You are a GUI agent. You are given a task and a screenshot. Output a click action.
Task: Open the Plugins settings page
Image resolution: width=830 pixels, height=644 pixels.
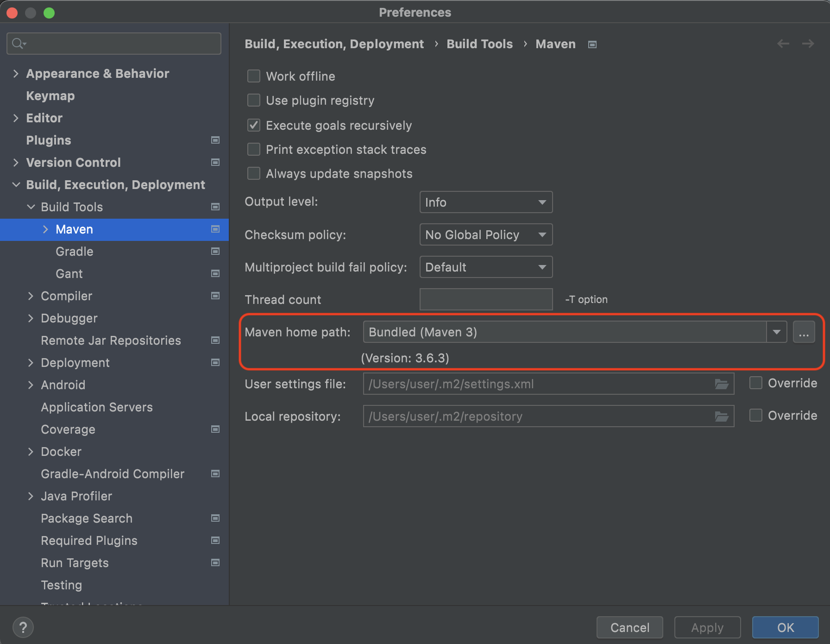[49, 140]
